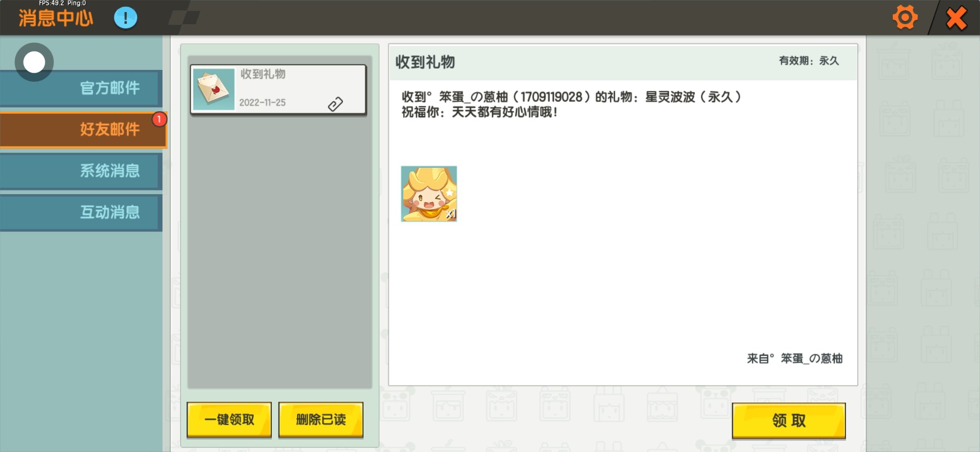Click the 一键领取 button
Viewport: 980px width, 452px height.
click(x=229, y=420)
